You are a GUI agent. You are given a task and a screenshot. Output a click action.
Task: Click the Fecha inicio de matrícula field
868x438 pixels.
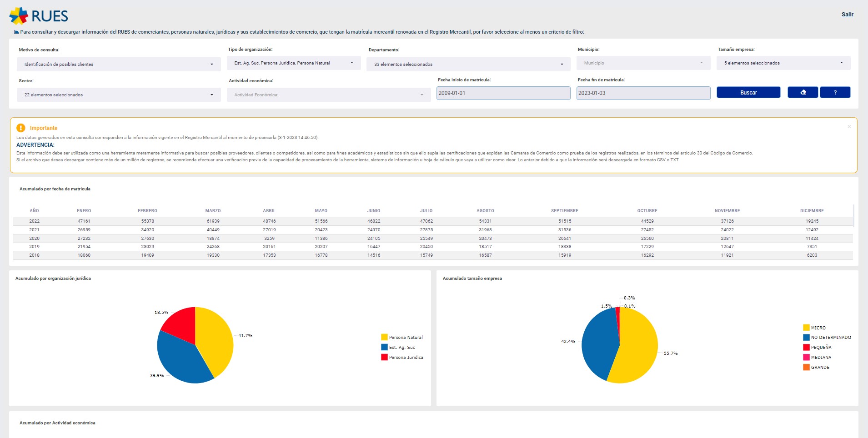point(503,93)
